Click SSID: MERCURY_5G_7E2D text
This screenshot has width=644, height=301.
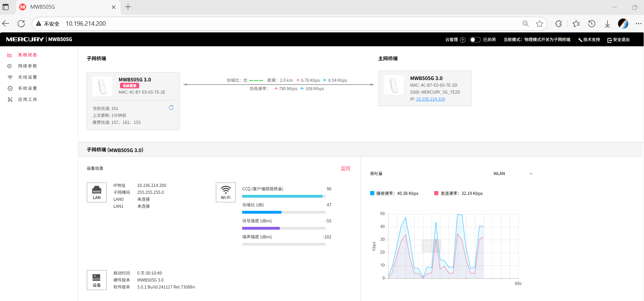435,92
